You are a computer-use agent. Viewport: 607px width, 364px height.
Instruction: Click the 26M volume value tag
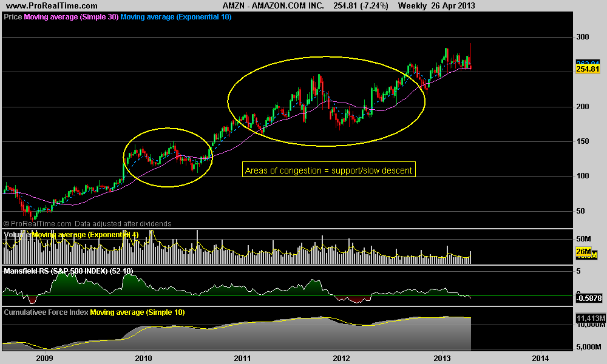583,252
